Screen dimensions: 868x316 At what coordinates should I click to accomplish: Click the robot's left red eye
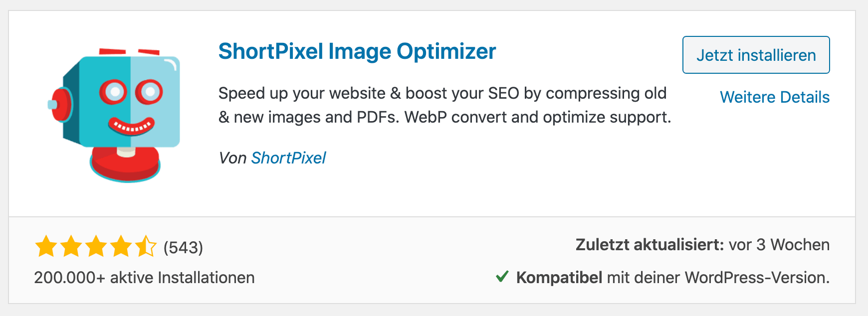(114, 92)
